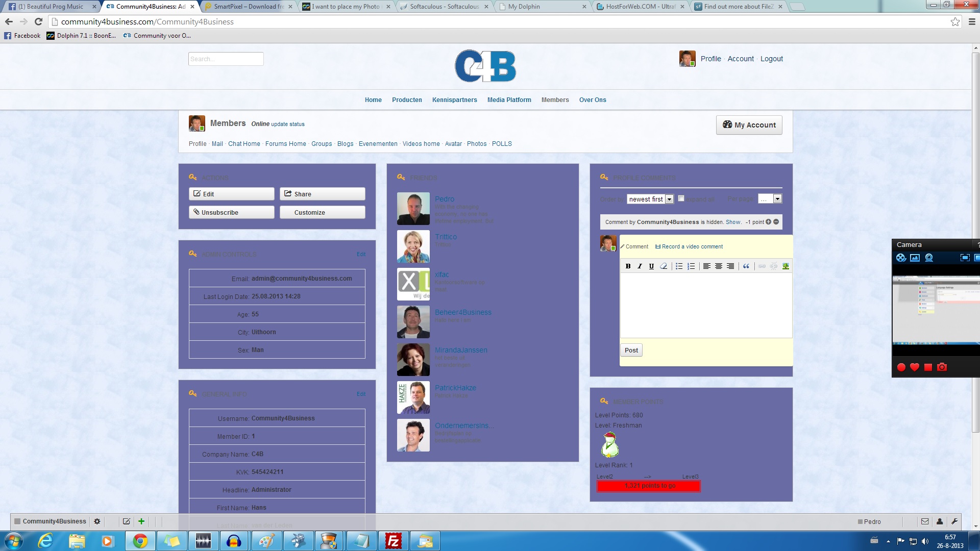This screenshot has width=980, height=551.
Task: Click the red points-to-go progress bar
Action: [x=648, y=486]
